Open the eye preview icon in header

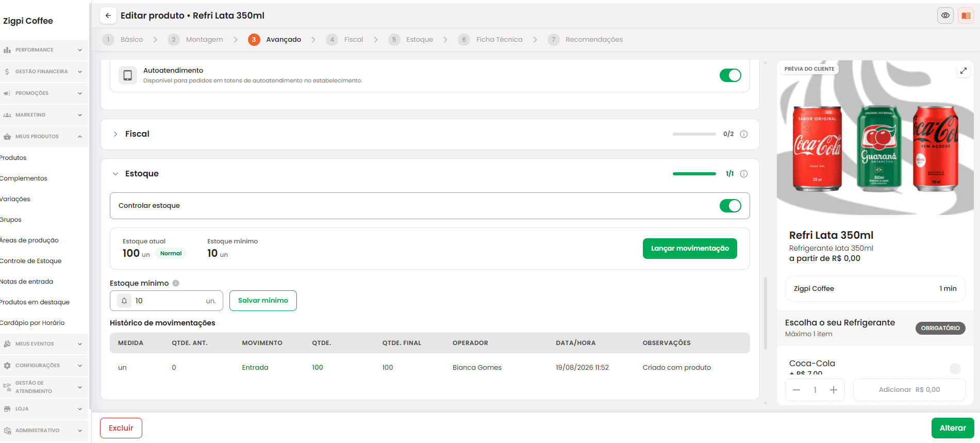point(945,15)
